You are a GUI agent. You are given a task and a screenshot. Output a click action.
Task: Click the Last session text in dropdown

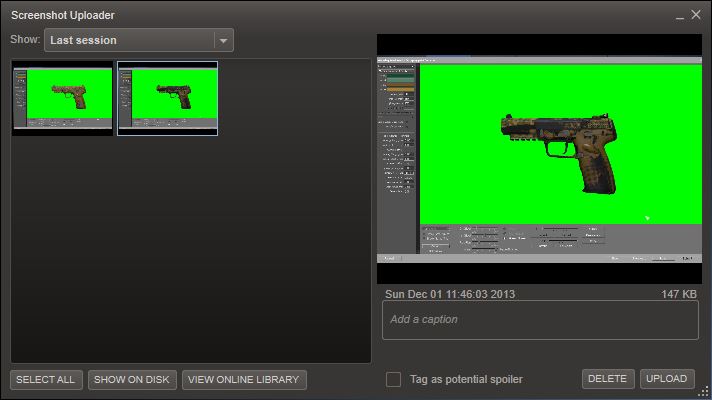(x=83, y=40)
